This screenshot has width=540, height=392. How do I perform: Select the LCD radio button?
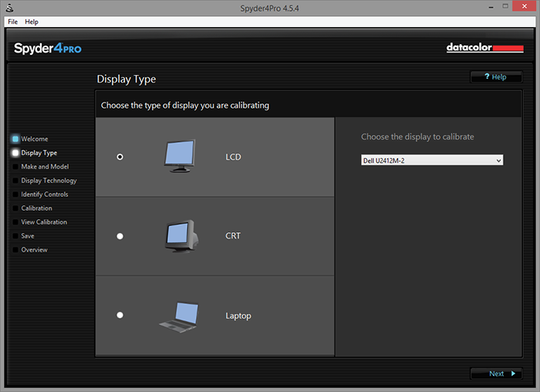coord(120,157)
